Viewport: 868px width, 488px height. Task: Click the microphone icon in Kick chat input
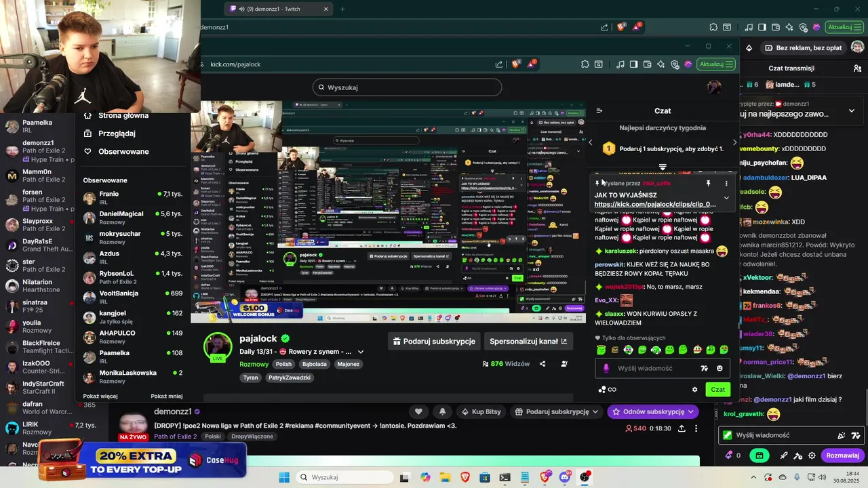606,368
